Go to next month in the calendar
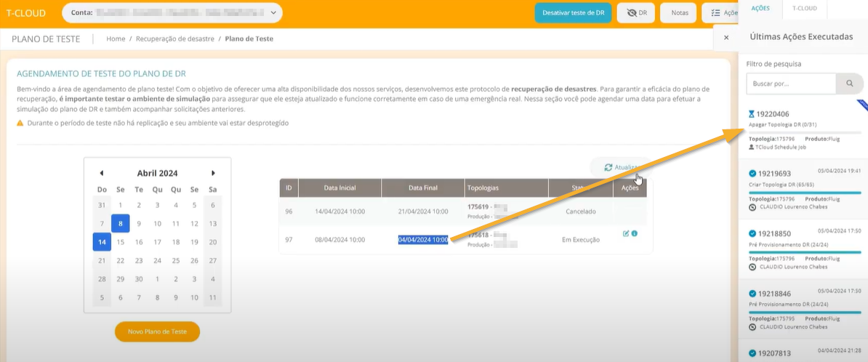Image resolution: width=868 pixels, height=362 pixels. [x=213, y=173]
